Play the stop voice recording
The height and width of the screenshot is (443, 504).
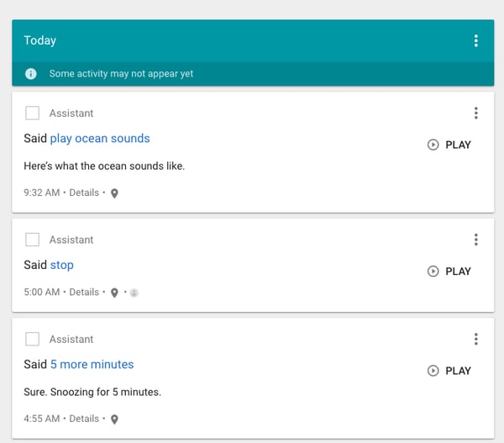coord(449,272)
